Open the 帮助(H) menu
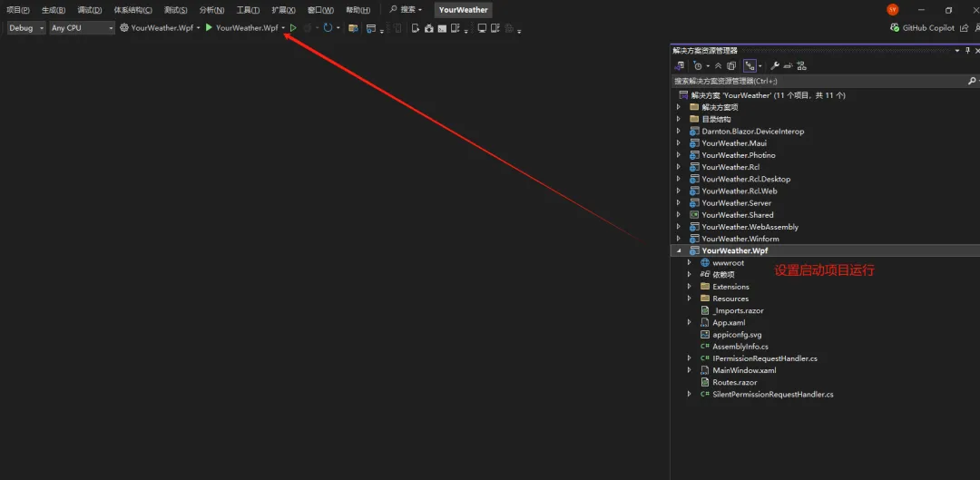 358,10
